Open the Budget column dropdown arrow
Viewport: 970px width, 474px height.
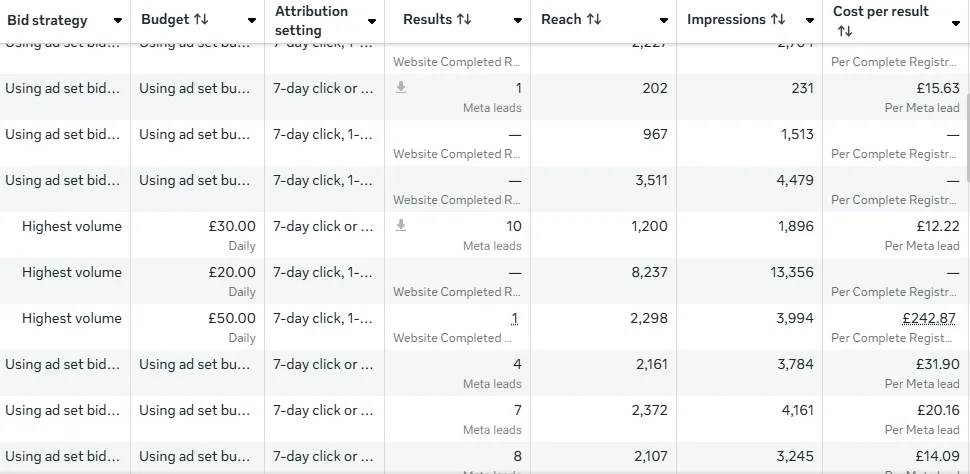[x=251, y=21]
